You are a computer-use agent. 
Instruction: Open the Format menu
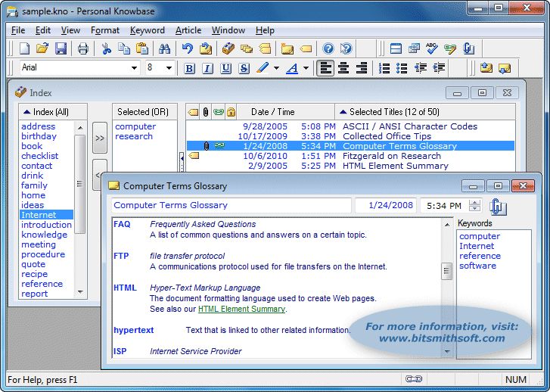coord(105,30)
